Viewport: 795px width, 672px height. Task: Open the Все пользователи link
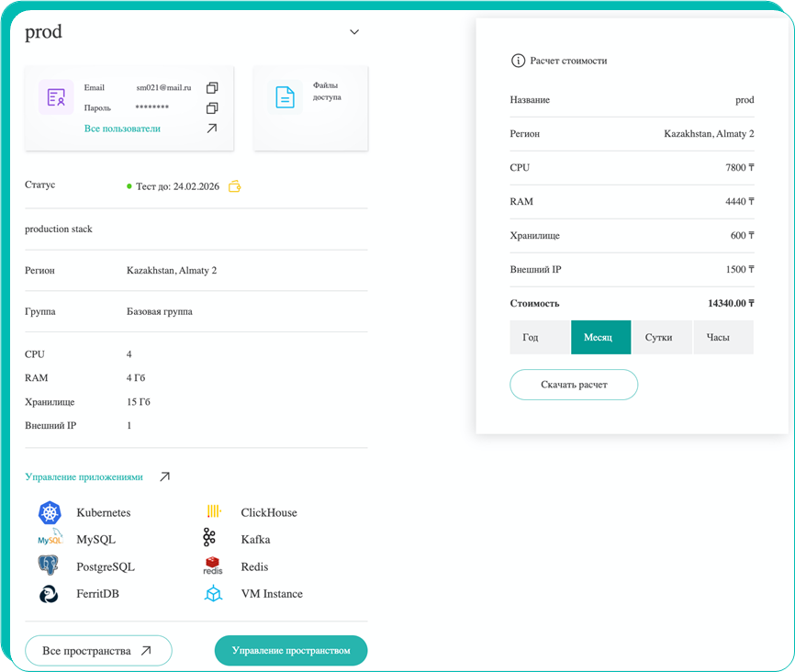tap(122, 129)
